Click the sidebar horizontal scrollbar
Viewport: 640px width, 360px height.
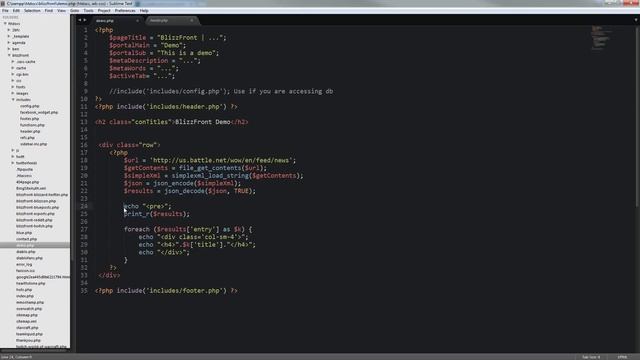[x=34, y=350]
